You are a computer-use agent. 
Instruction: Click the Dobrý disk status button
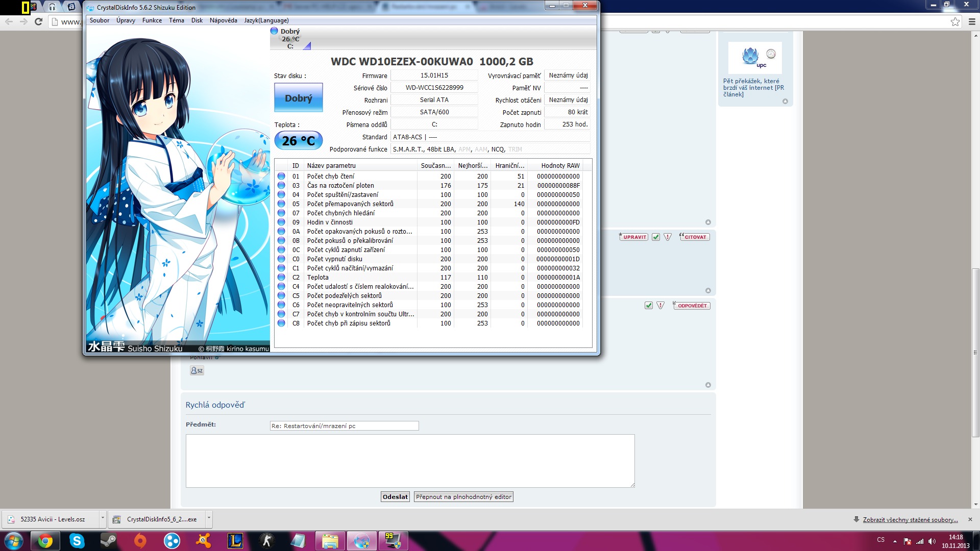click(298, 98)
